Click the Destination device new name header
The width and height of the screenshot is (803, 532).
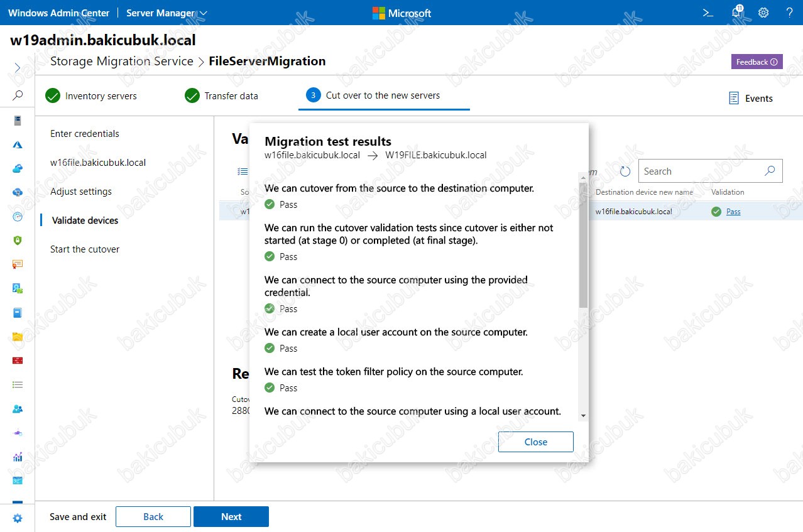(x=644, y=192)
